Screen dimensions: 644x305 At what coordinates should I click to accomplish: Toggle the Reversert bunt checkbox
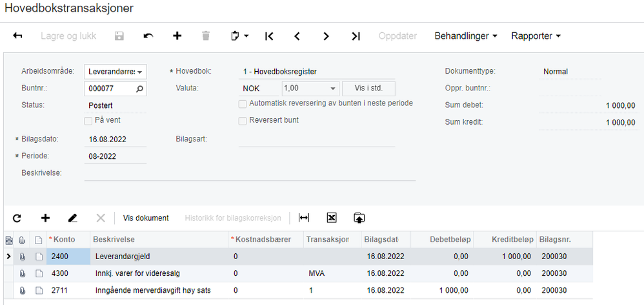(x=243, y=121)
